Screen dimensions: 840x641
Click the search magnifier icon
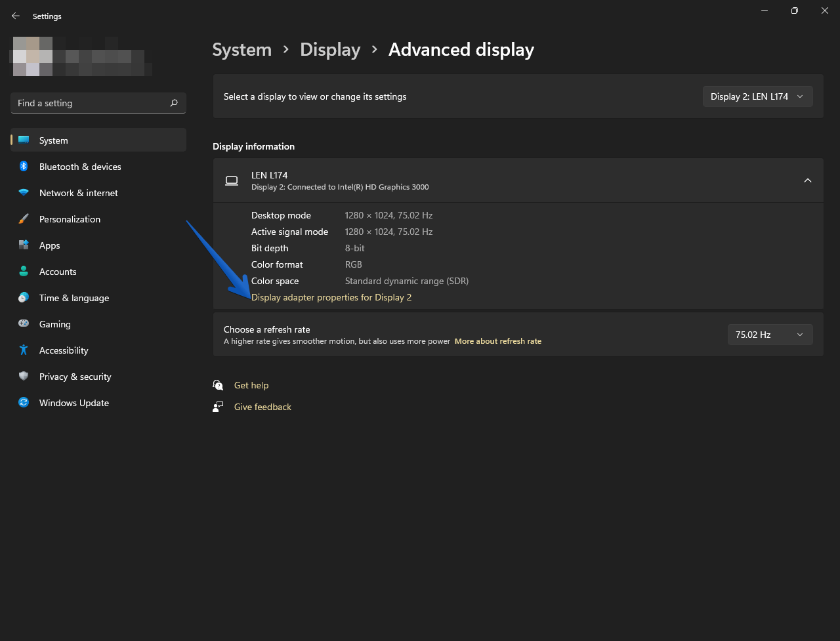coord(174,103)
